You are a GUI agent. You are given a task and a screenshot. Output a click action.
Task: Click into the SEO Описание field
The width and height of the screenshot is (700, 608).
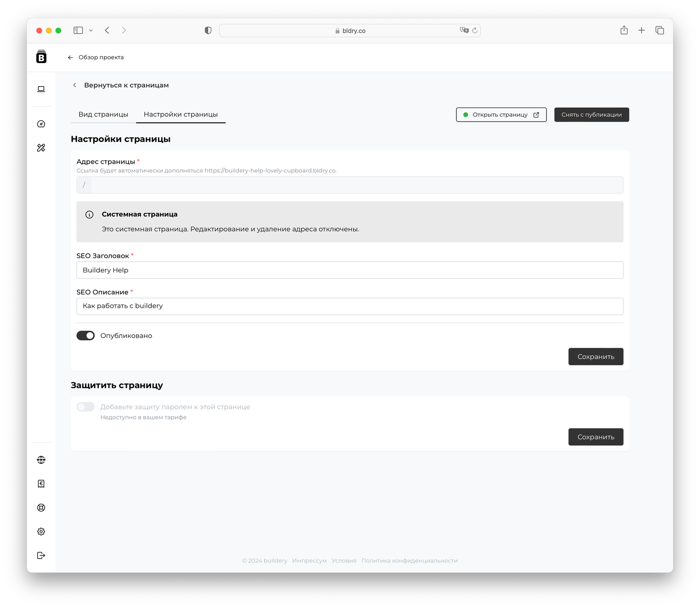[350, 306]
